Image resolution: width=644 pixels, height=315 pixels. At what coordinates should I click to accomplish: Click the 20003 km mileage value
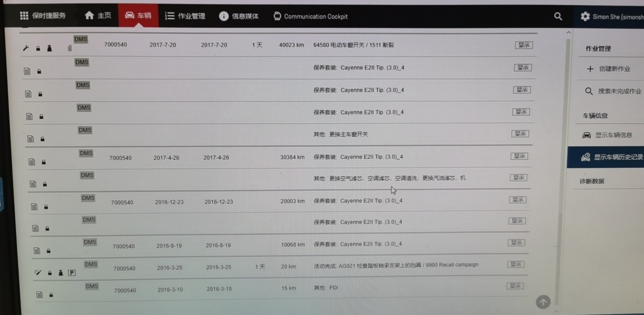[x=293, y=201]
